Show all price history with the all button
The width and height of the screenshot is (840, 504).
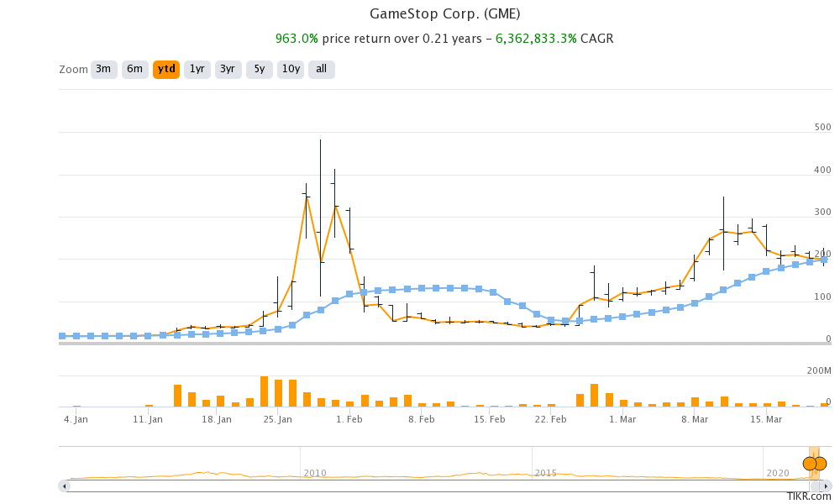point(322,69)
